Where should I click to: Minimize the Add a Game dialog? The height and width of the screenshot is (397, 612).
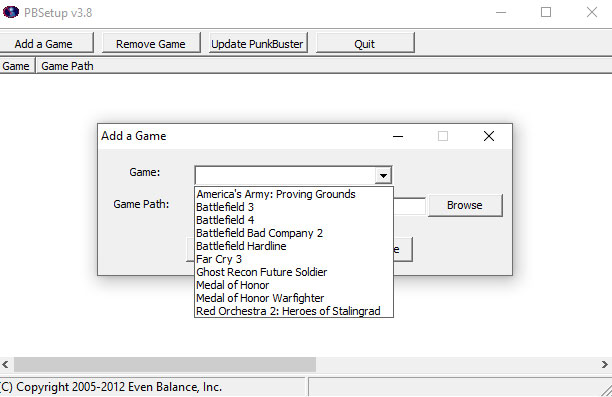pyautogui.click(x=398, y=136)
